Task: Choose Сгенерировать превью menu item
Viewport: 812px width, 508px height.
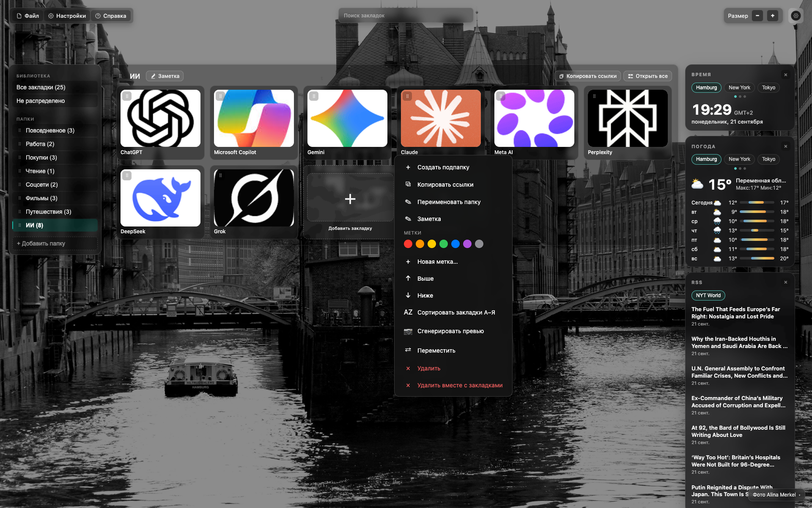Action: [453, 331]
